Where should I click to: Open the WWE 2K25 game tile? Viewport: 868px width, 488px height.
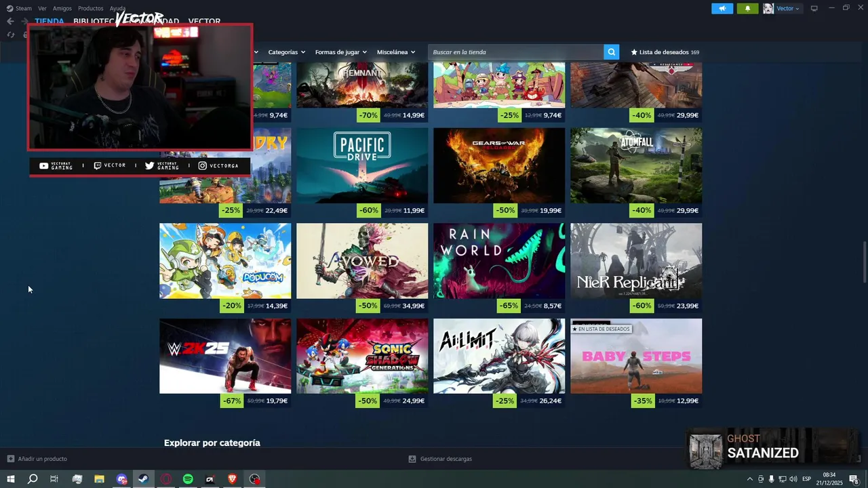[x=225, y=356]
